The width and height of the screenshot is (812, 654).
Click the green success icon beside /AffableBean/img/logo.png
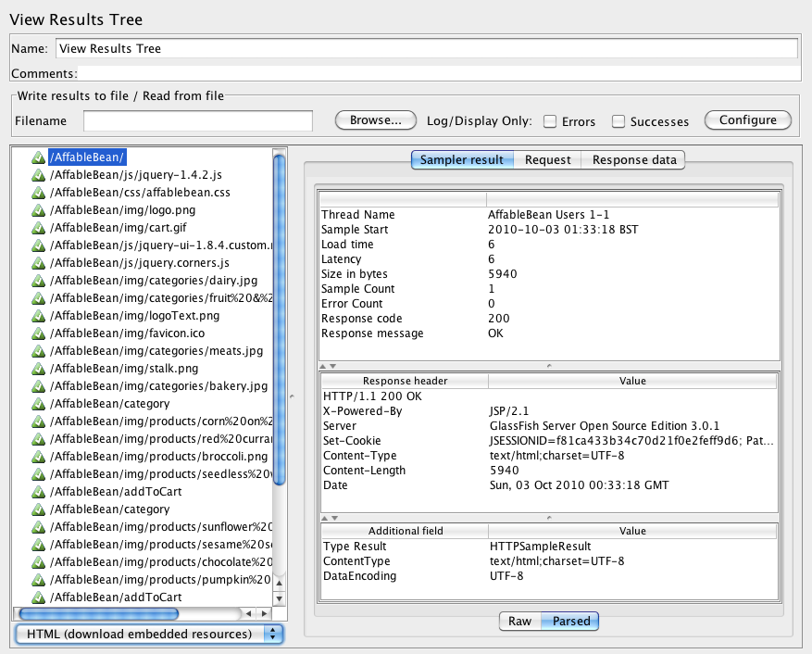[38, 210]
